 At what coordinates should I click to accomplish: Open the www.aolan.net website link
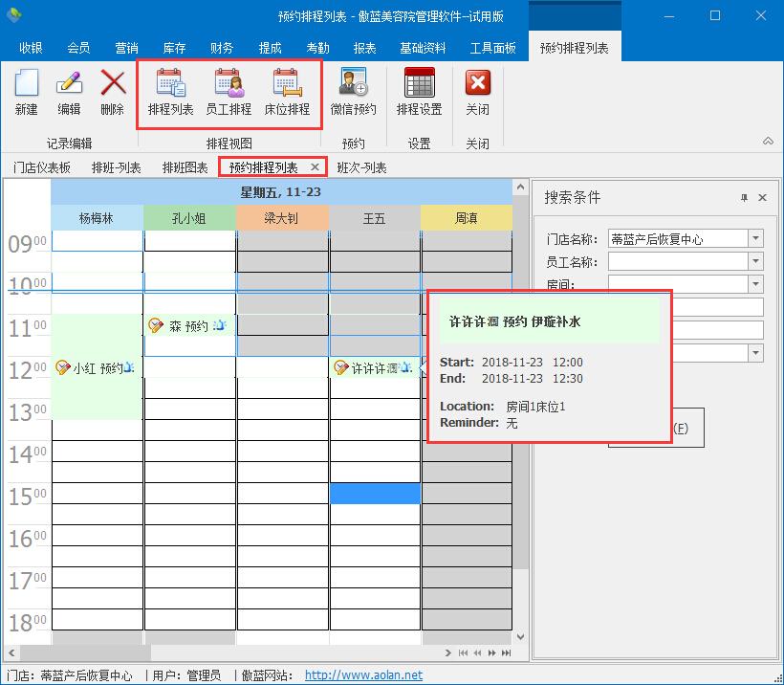coord(363,675)
